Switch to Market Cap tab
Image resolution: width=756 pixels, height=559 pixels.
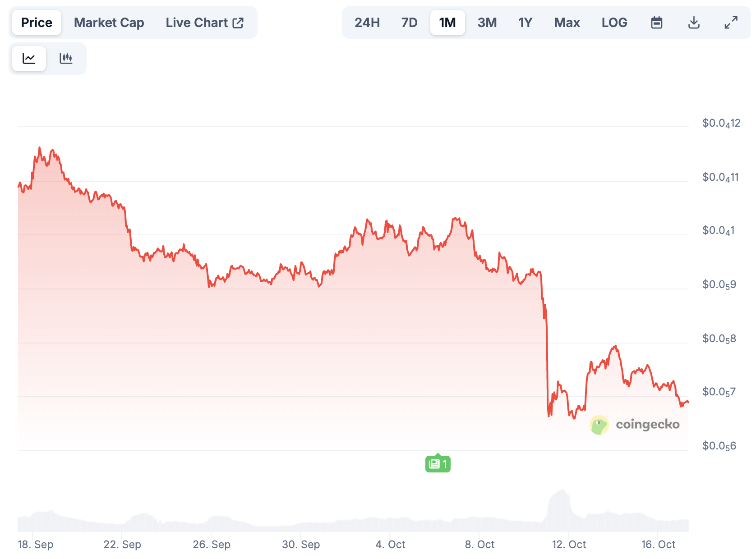pos(109,23)
